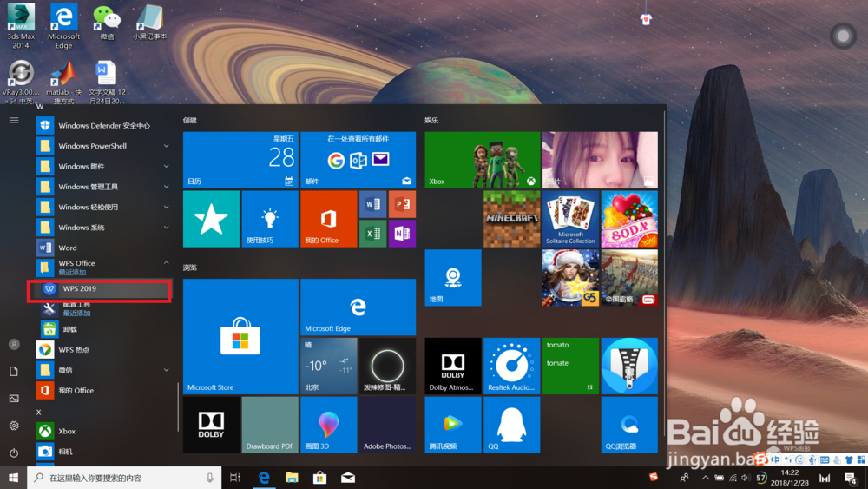
Task: Open Windows Defender 安全中心
Action: [104, 126]
